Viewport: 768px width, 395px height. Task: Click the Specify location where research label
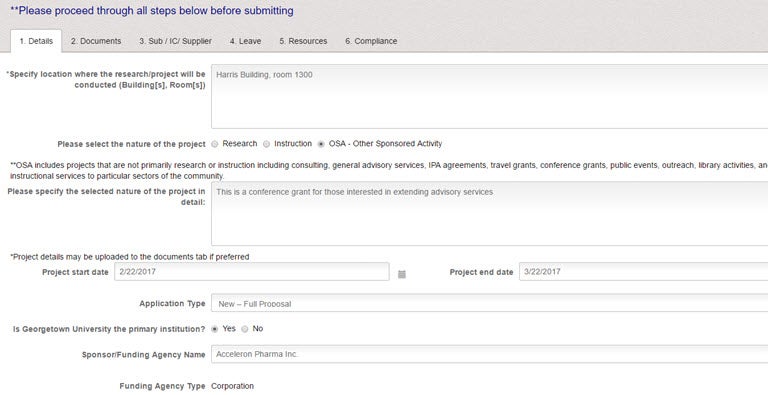pyautogui.click(x=106, y=79)
